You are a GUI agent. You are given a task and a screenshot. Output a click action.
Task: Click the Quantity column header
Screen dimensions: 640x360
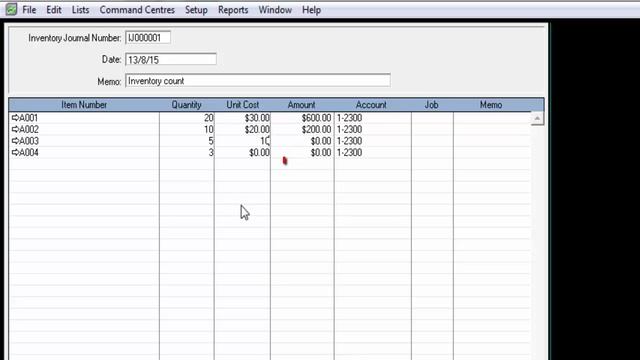point(187,105)
